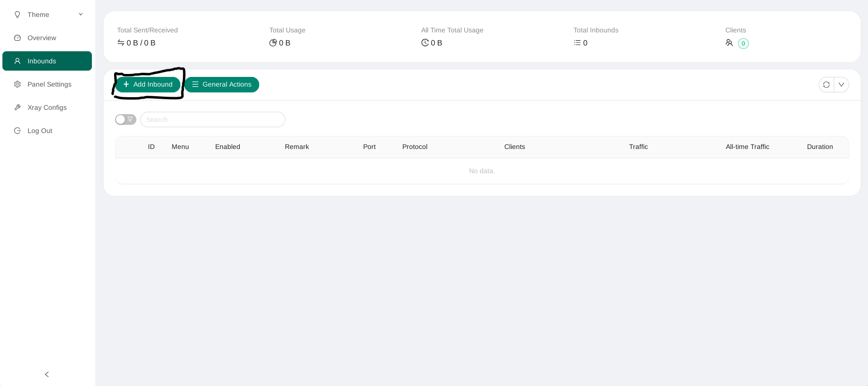
Task: Go to Panel Settings
Action: tap(49, 84)
